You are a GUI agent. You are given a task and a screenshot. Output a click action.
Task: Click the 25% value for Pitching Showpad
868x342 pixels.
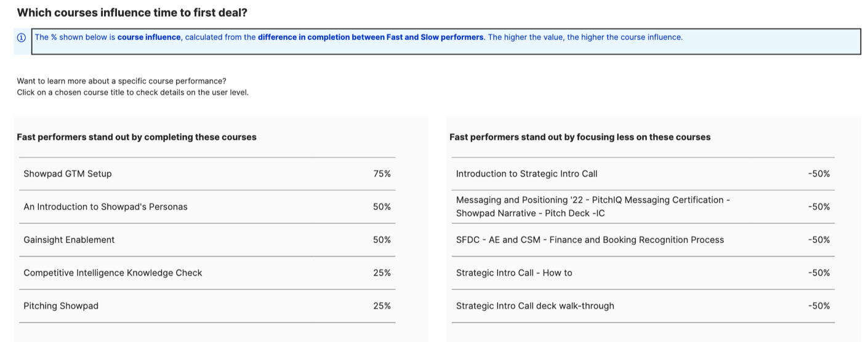382,306
